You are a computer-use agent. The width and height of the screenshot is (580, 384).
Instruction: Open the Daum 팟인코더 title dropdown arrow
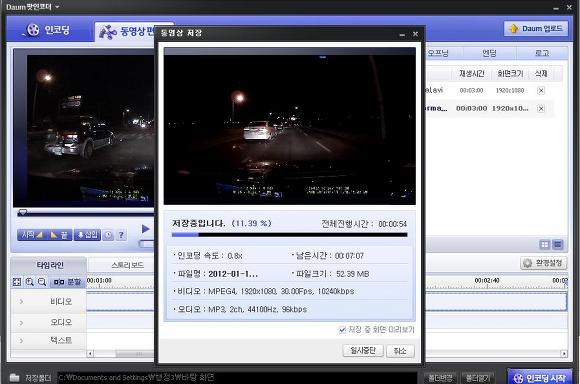57,7
